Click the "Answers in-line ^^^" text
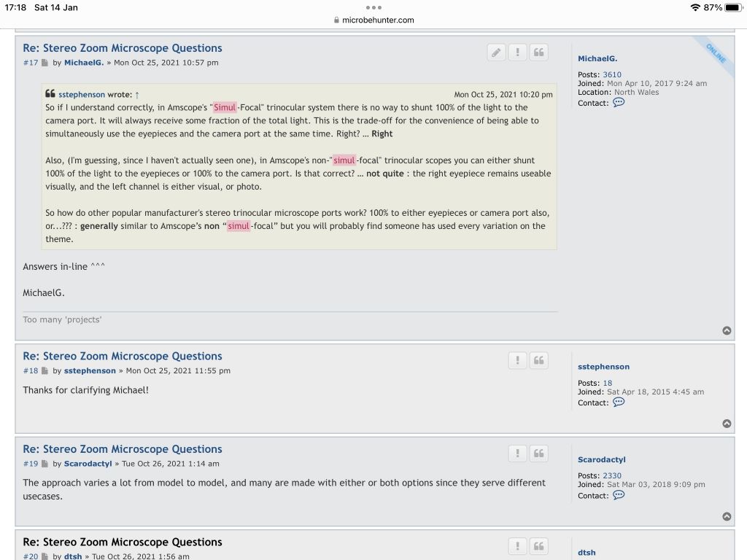747x560 pixels. pos(64,267)
